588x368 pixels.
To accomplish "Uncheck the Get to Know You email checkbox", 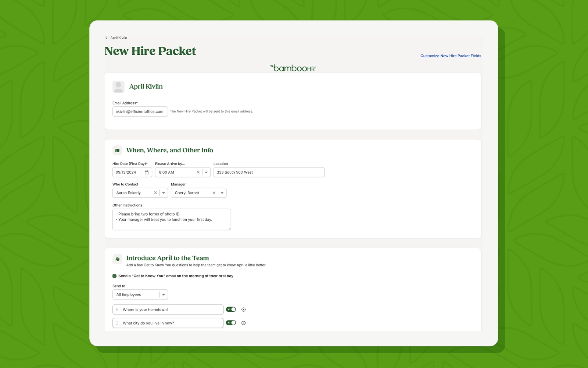I will tap(115, 276).
